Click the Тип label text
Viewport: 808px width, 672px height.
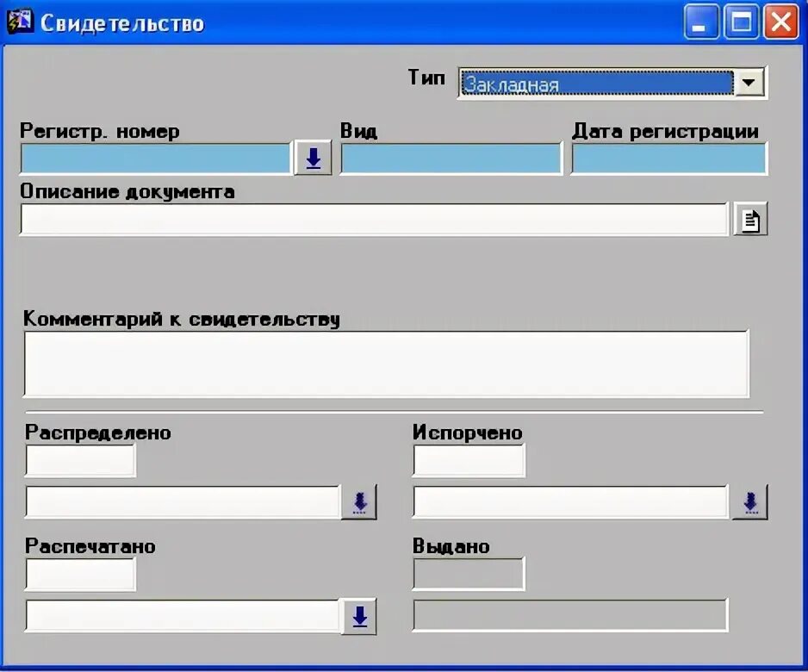coord(426,78)
